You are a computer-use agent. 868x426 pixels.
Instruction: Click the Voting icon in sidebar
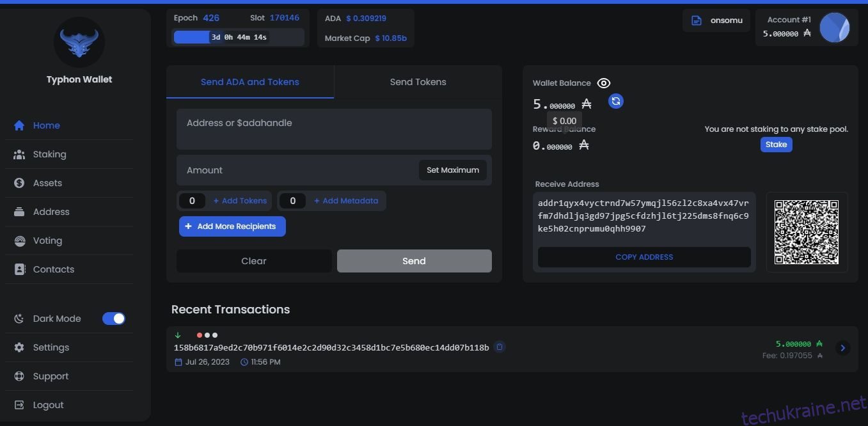[x=20, y=241]
